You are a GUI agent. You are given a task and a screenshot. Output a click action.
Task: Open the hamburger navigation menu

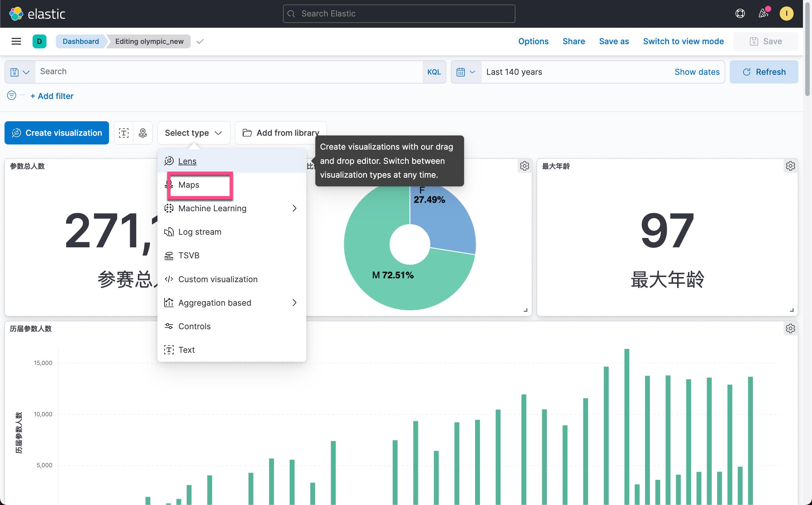(x=16, y=41)
